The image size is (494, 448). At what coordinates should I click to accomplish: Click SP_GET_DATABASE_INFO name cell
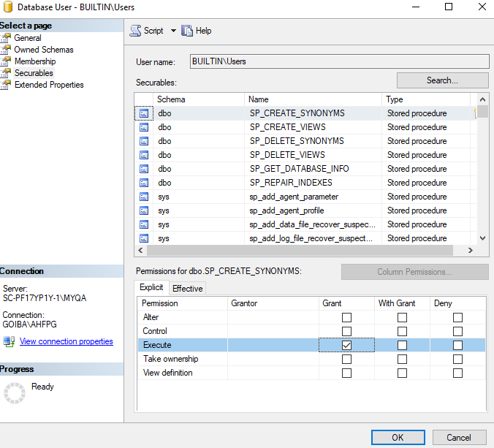tap(313, 169)
